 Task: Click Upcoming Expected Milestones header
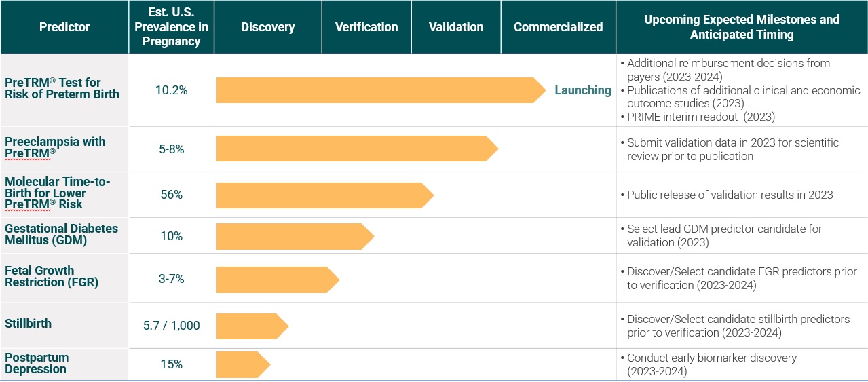pos(741,27)
